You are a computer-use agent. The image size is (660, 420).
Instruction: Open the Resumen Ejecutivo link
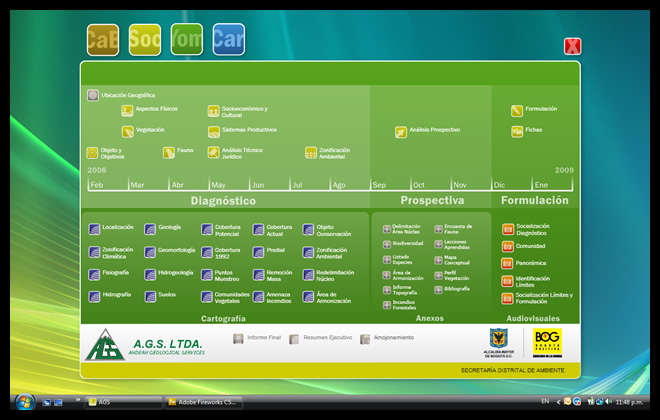click(294, 339)
